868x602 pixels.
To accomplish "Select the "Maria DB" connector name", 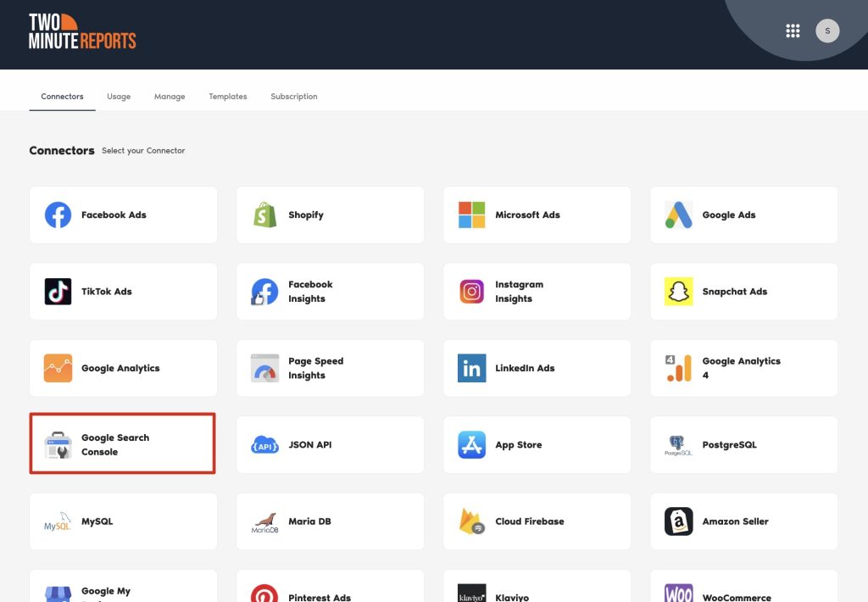I will tap(310, 521).
